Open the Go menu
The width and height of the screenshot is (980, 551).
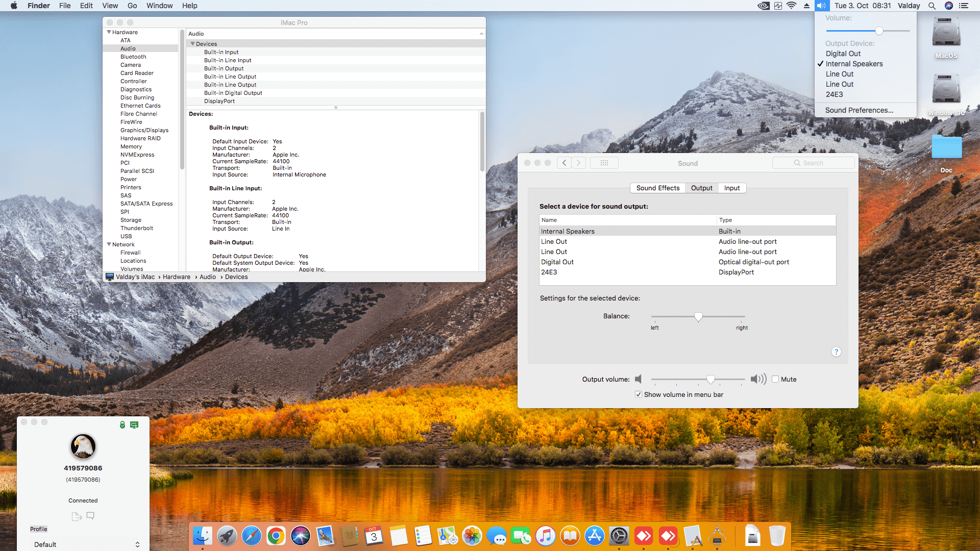click(132, 6)
